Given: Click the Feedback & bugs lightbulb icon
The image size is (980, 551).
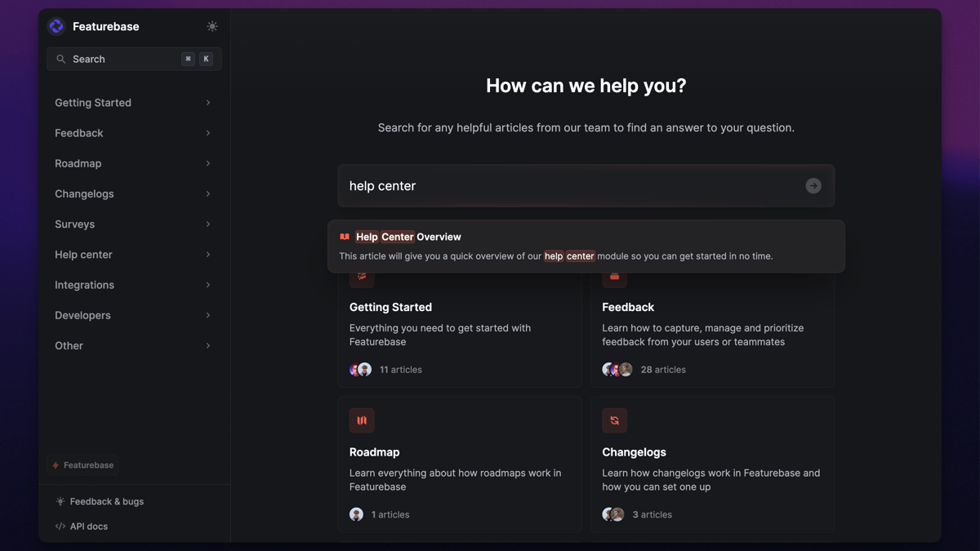Looking at the screenshot, I should pos(60,501).
